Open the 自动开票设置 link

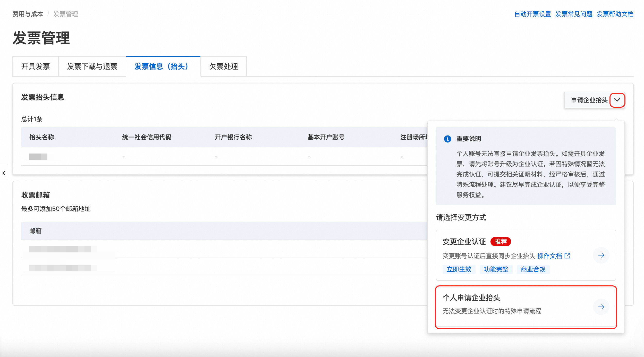click(532, 14)
